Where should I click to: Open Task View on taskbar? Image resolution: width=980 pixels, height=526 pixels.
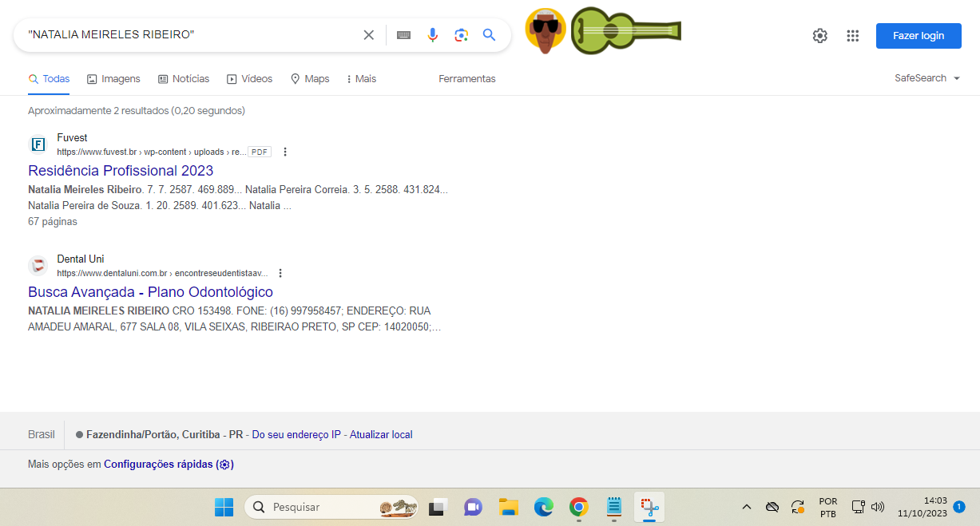click(438, 507)
